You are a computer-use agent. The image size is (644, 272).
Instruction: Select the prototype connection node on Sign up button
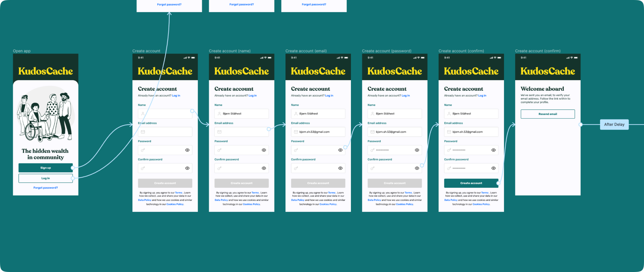tap(72, 168)
